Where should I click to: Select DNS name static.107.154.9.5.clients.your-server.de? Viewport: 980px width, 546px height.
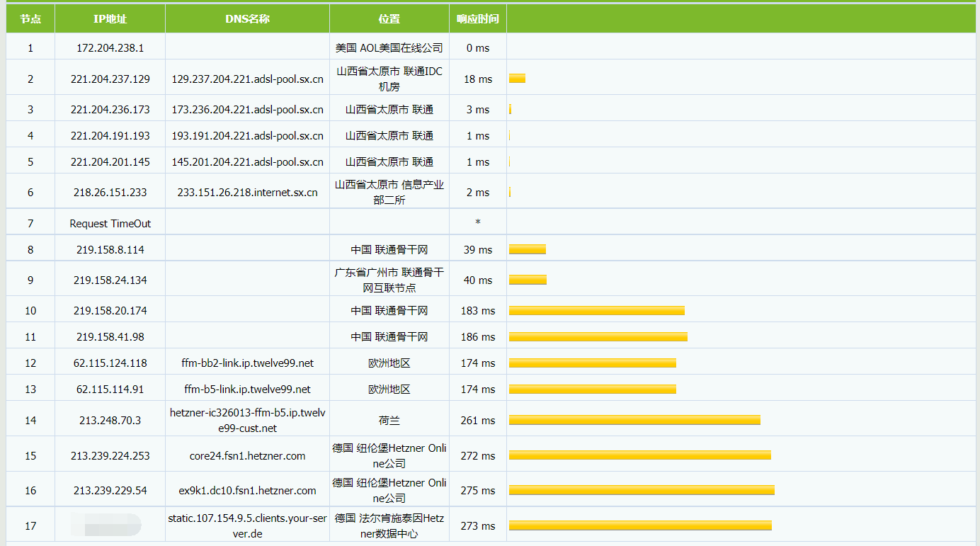tap(247, 526)
